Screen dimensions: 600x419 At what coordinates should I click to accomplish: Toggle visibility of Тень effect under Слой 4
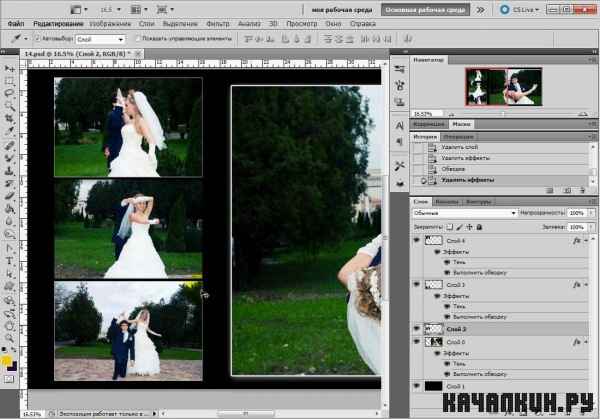click(x=447, y=262)
